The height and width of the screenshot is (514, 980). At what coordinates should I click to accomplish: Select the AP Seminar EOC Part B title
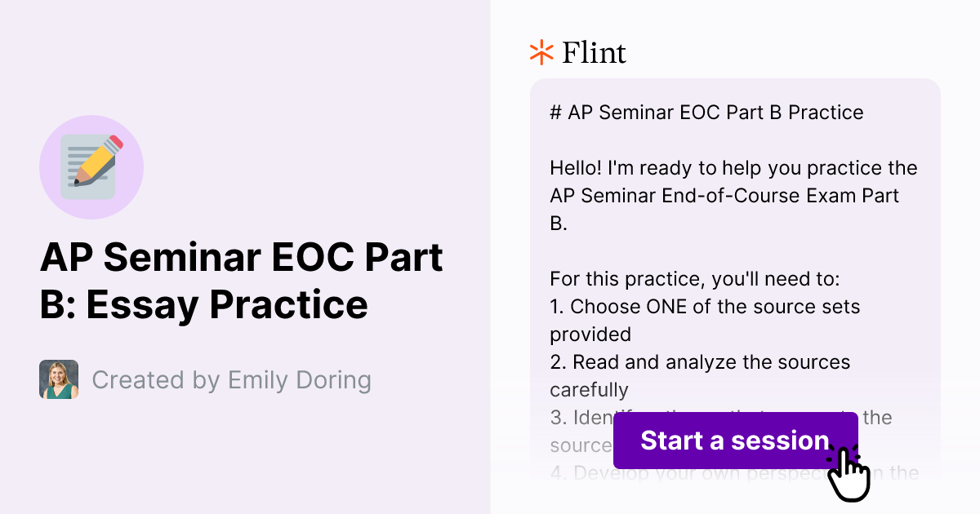tap(243, 281)
